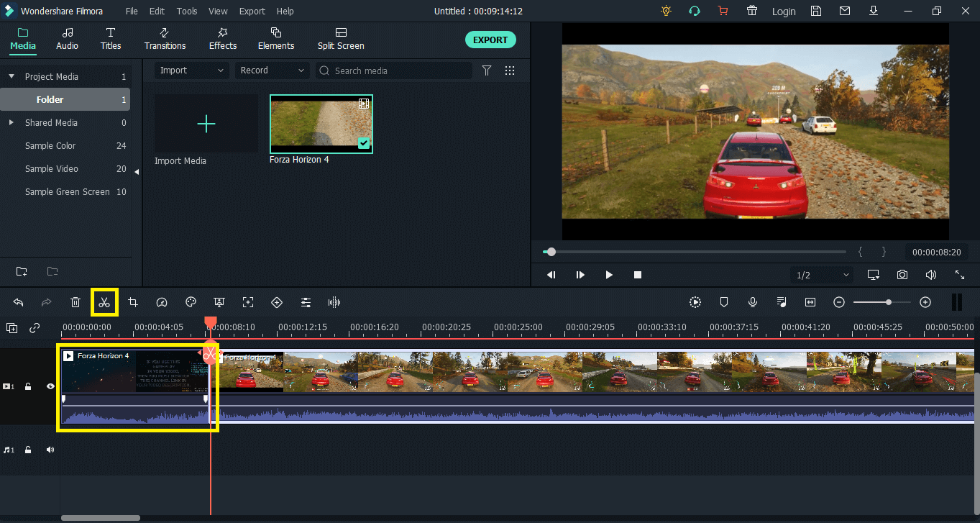Click the shopping cart icon

coord(723,11)
